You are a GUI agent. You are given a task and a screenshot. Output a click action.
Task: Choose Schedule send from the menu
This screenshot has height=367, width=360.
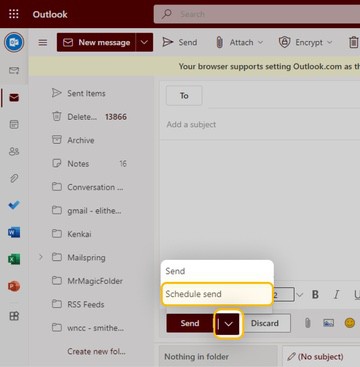[x=217, y=294]
